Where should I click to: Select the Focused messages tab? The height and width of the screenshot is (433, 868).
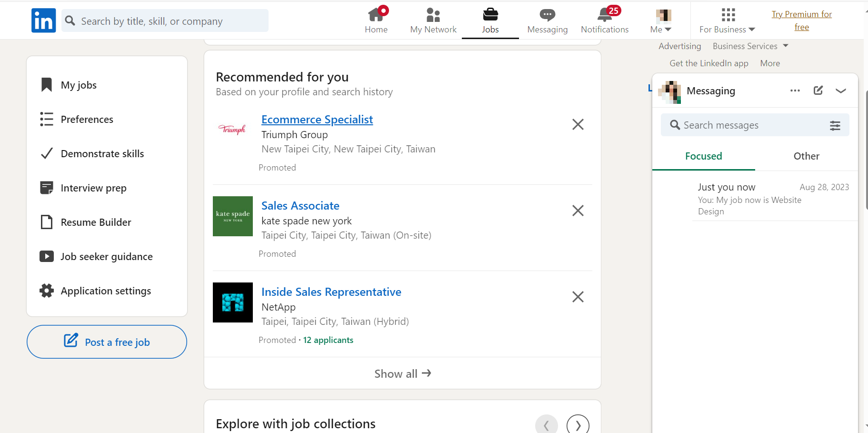(x=703, y=156)
